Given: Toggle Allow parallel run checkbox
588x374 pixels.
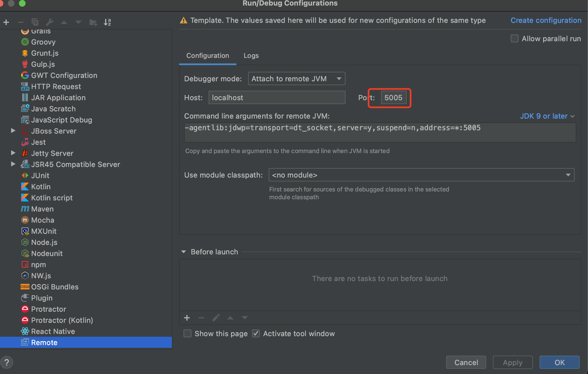Looking at the screenshot, I should [x=515, y=38].
